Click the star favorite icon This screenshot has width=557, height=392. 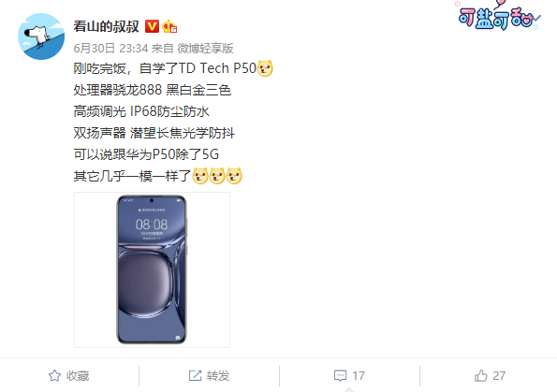click(54, 376)
